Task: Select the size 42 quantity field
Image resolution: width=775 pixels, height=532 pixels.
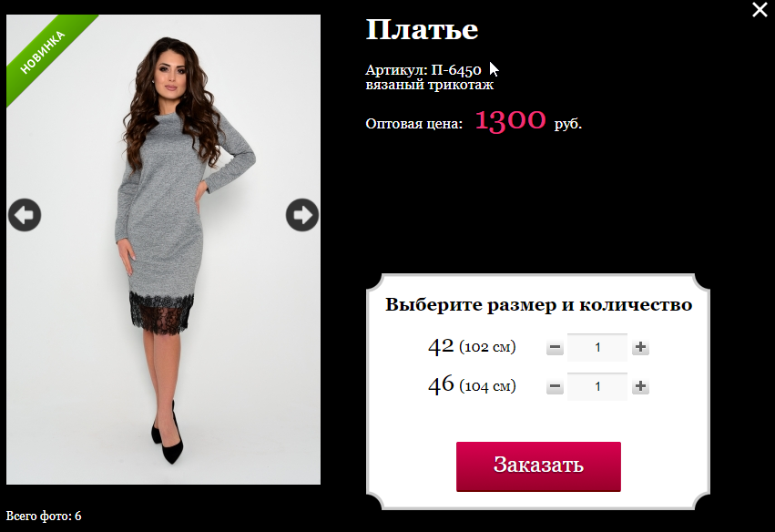Action: 597,347
